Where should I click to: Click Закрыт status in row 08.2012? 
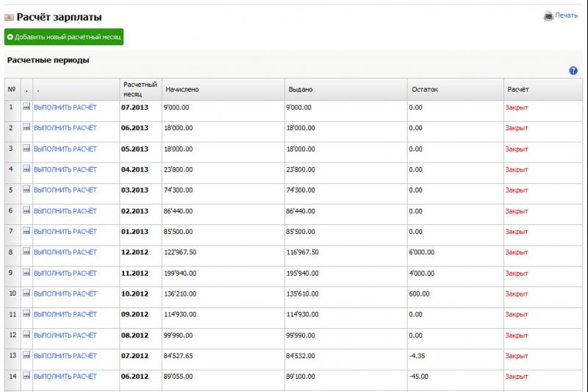pyautogui.click(x=517, y=335)
